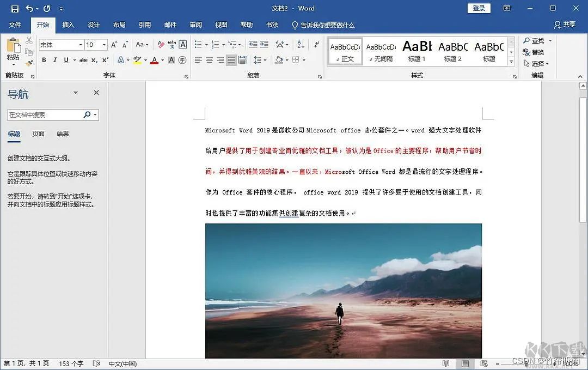Toggle Strikethrough formatting
Image resolution: width=588 pixels, height=370 pixels.
[x=84, y=60]
